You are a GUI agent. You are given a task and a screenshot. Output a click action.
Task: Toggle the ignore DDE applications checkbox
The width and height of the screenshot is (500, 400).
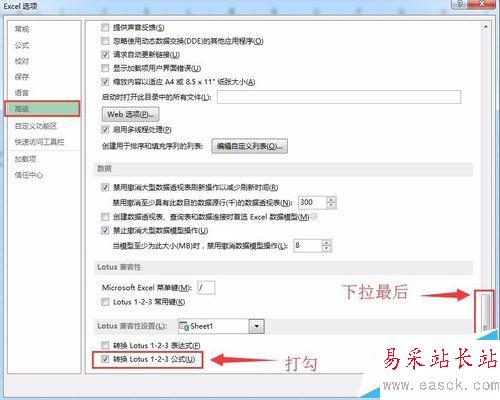click(105, 41)
